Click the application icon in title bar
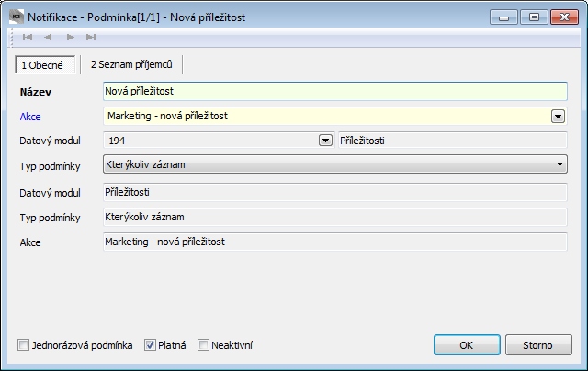This screenshot has height=371, width=588. pos(17,17)
